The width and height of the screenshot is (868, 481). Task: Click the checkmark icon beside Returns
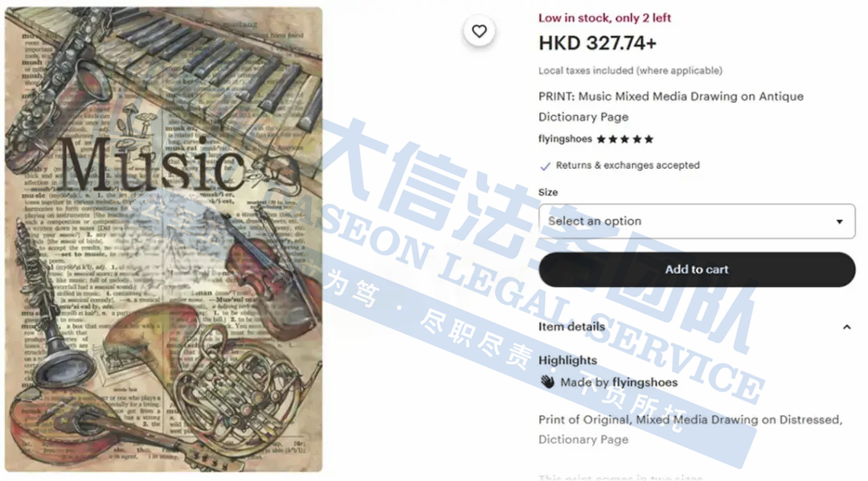(545, 166)
